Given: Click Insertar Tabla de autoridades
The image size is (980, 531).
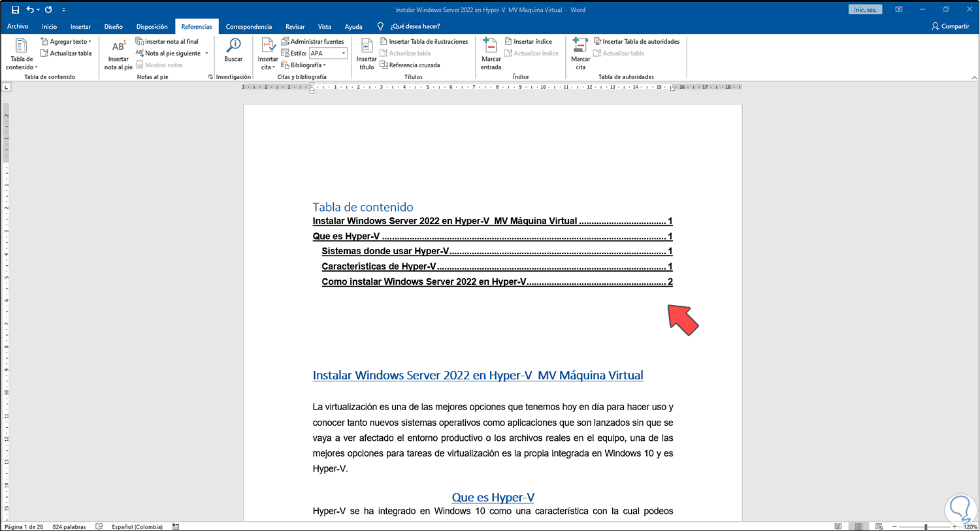Looking at the screenshot, I should coord(637,42).
